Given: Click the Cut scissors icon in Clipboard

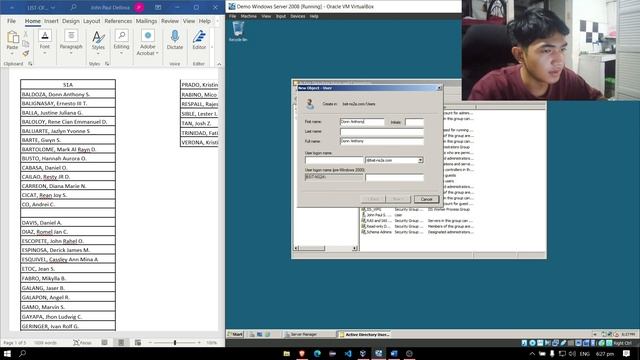Looking at the screenshot, I should [26, 34].
